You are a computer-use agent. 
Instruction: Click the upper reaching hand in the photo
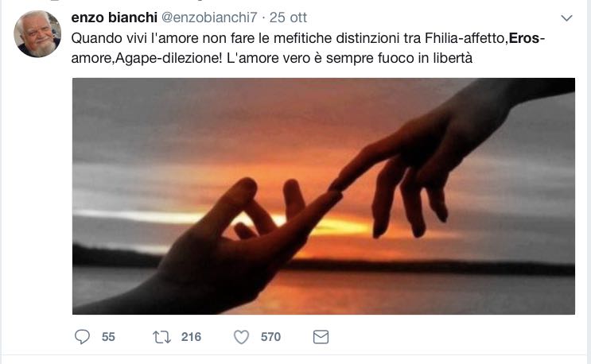tap(434, 158)
